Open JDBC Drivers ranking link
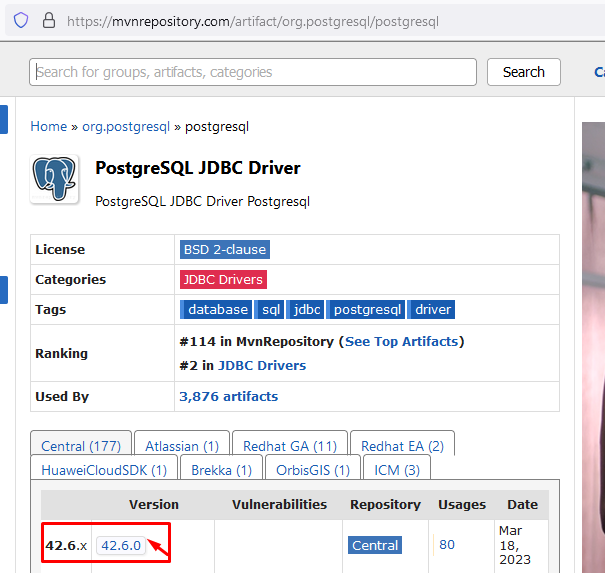The height and width of the screenshot is (573, 605). (262, 365)
